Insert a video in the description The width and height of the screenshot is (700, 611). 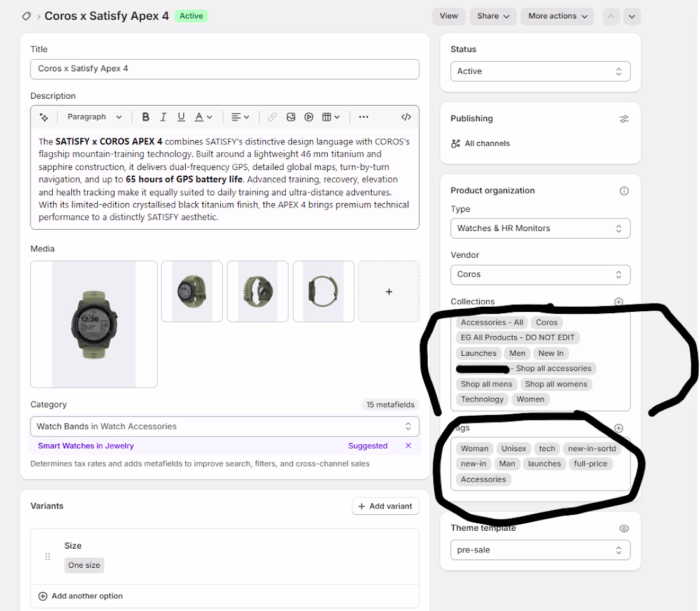[x=309, y=117]
